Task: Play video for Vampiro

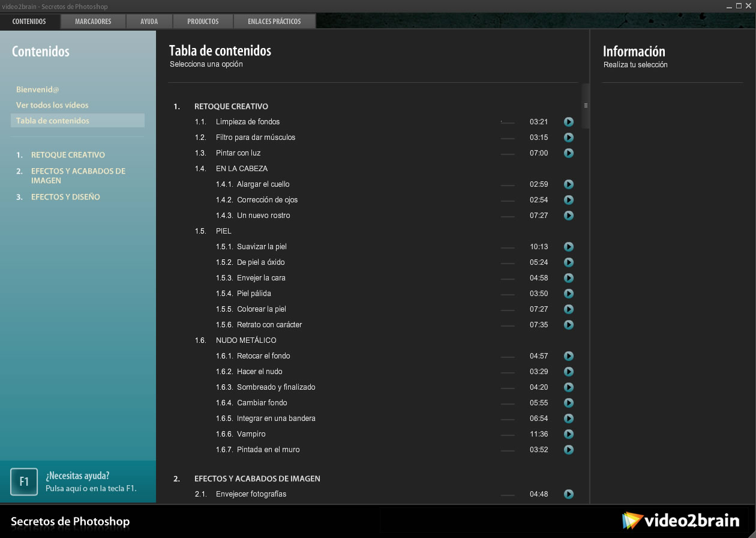Action: pos(569,434)
